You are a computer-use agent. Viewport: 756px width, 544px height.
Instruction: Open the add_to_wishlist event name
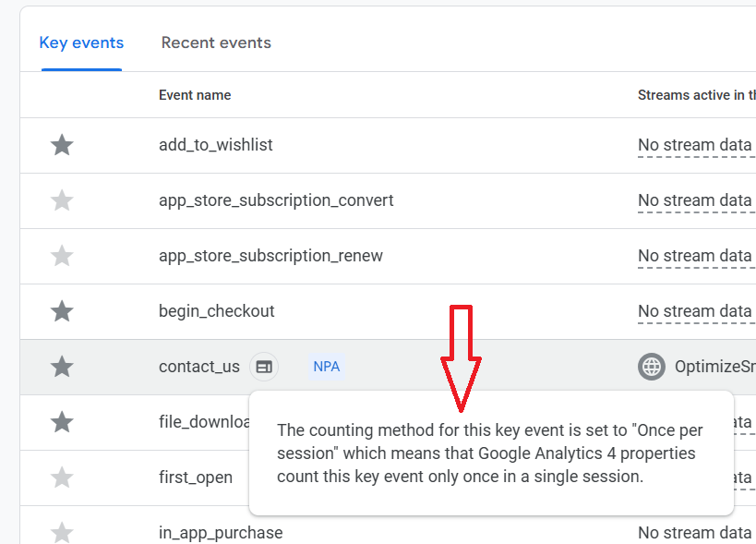click(215, 145)
